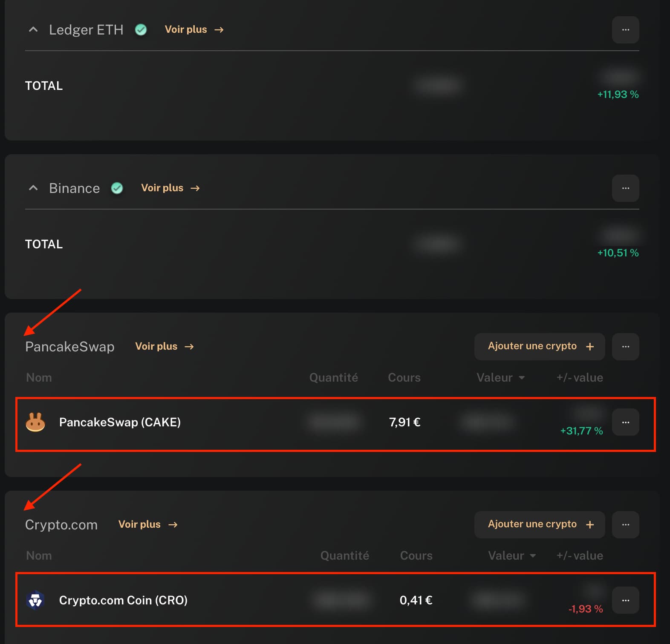
Task: Follow Voir plus link next to Ledger ETH
Action: click(x=194, y=29)
